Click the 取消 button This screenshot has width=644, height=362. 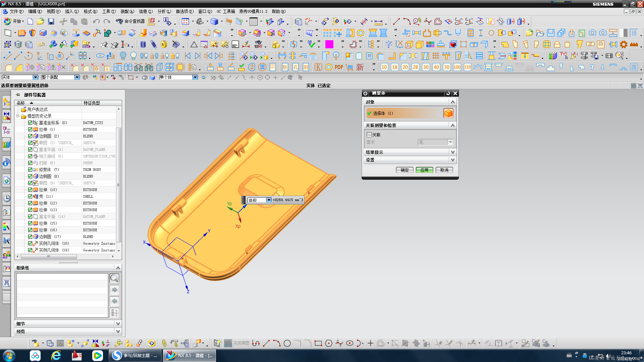[x=444, y=170]
